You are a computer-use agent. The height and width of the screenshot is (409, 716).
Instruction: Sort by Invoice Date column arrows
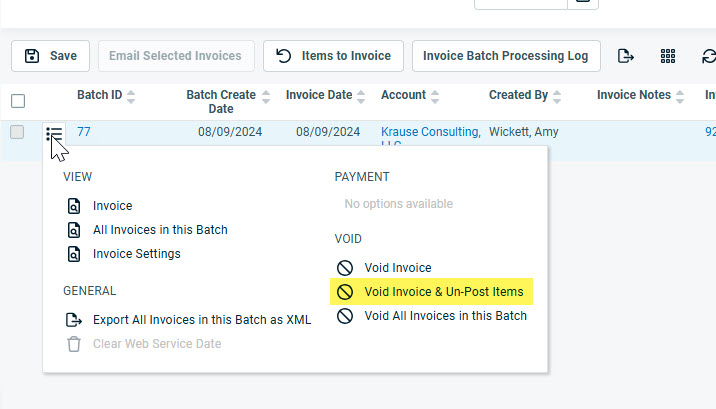[361, 96]
